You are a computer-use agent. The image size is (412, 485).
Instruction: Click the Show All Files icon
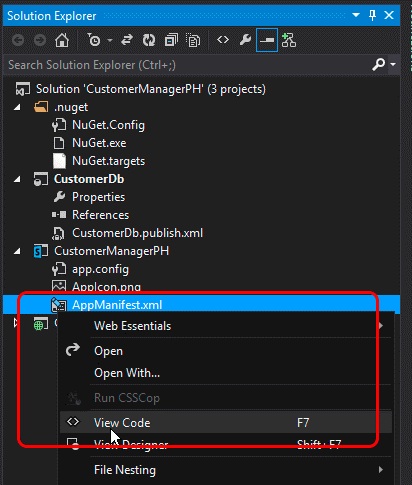(193, 40)
